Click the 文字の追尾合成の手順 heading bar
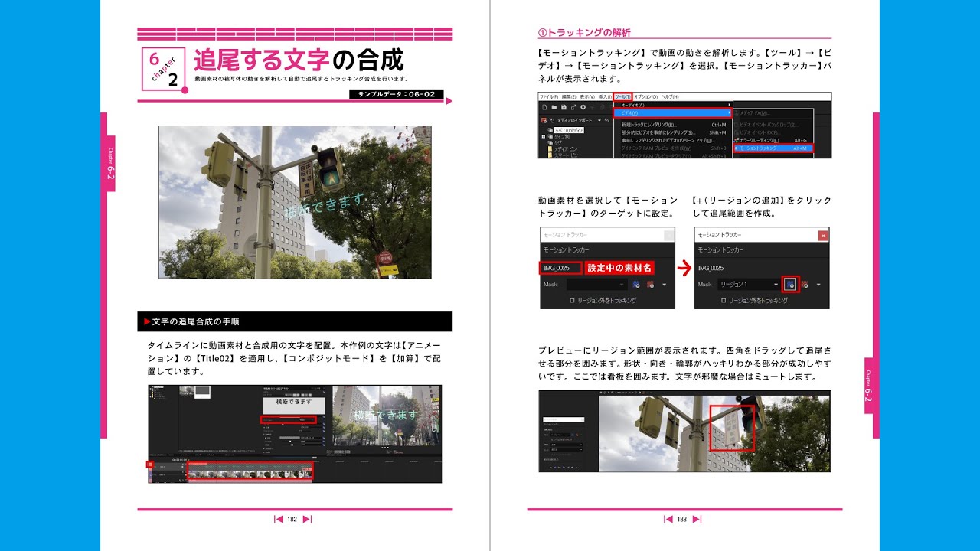This screenshot has height=551, width=980. (x=295, y=321)
